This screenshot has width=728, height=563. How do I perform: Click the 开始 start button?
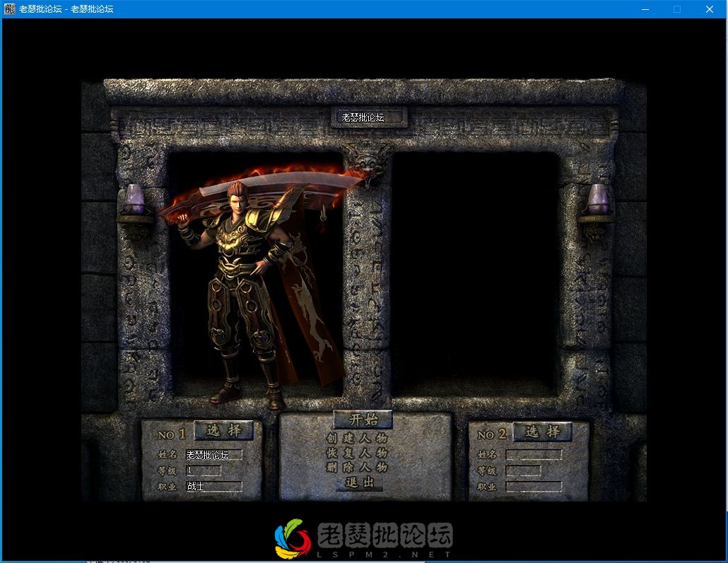tap(363, 420)
